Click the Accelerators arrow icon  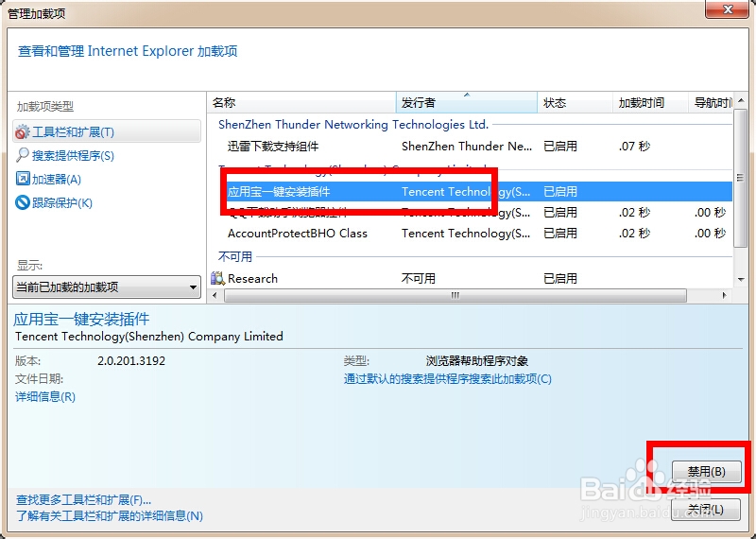coord(22,179)
